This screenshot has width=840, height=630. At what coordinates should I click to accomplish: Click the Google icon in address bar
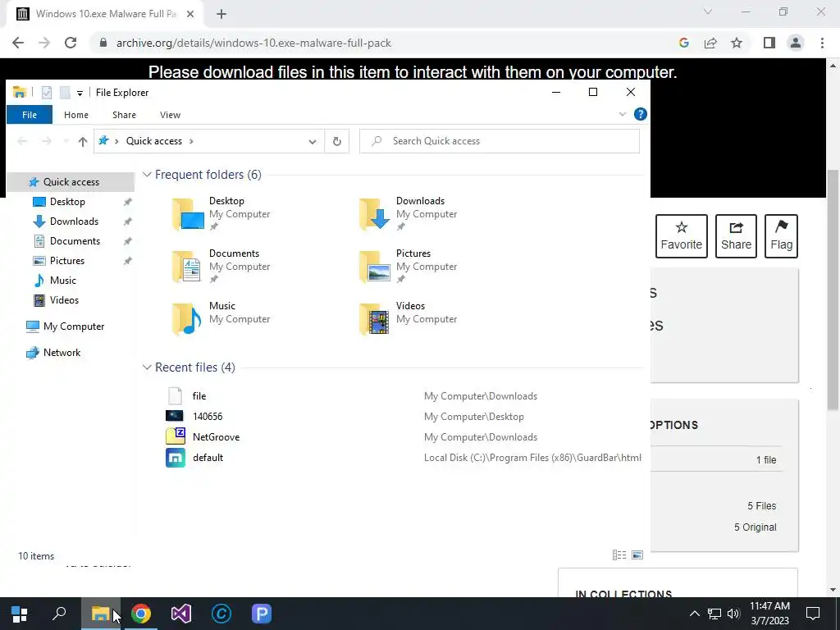(683, 43)
